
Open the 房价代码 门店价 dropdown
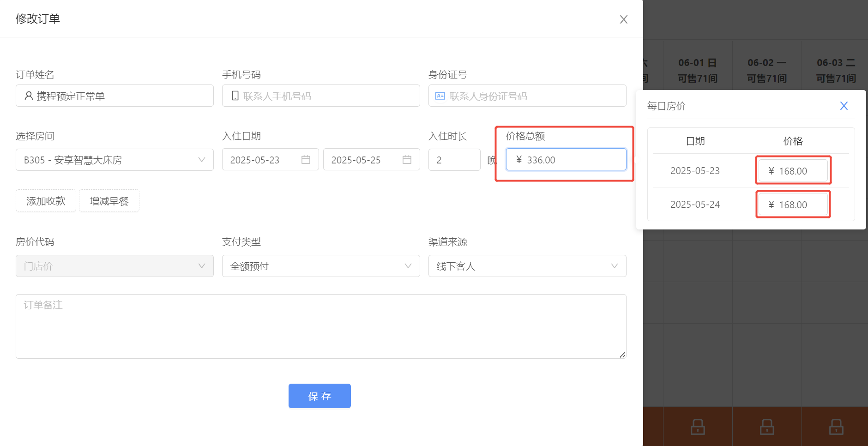(115, 266)
